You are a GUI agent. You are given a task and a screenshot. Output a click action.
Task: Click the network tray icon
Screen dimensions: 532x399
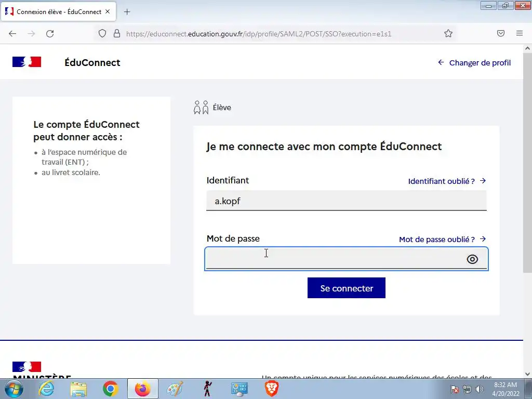point(467,389)
